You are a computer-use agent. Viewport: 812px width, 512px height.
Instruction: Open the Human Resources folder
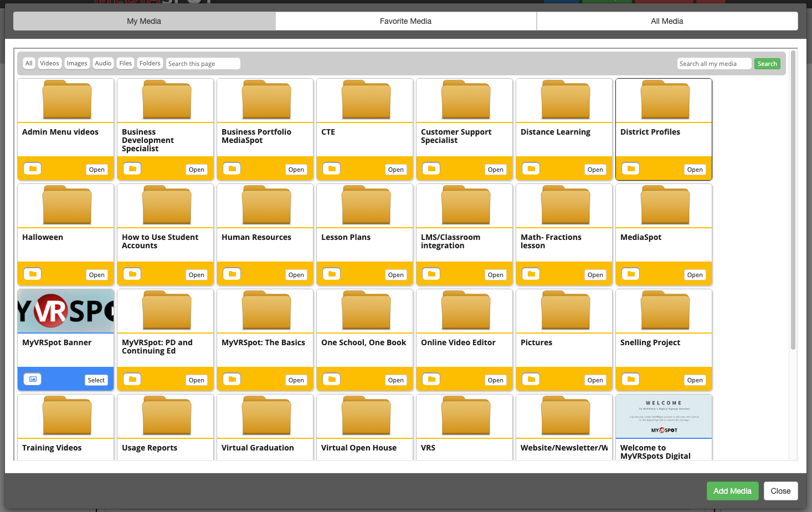[x=296, y=275]
